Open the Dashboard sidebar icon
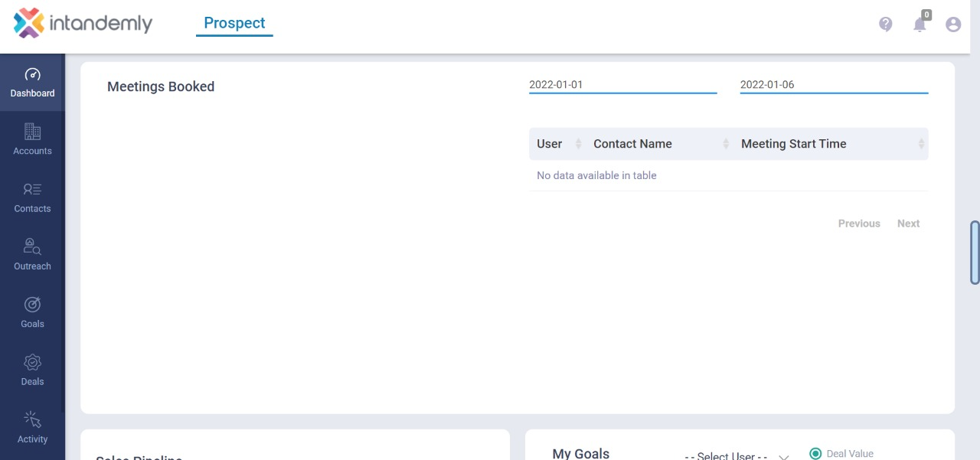Image resolution: width=980 pixels, height=460 pixels. 32,75
